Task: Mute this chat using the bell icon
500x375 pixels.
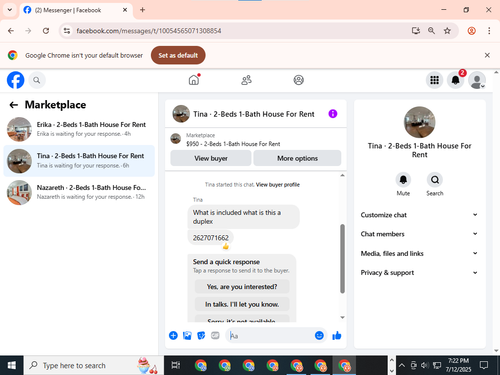Action: click(403, 180)
